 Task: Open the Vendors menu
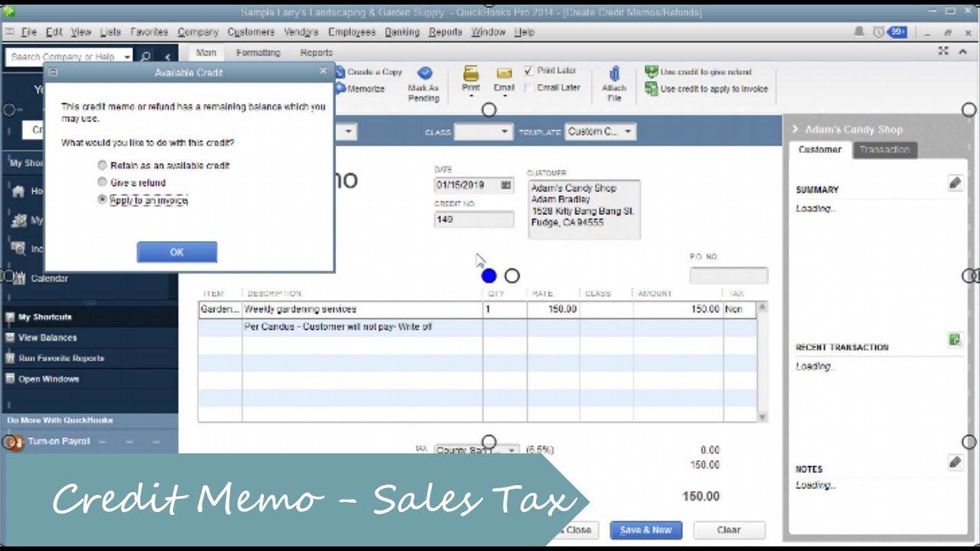pyautogui.click(x=301, y=32)
